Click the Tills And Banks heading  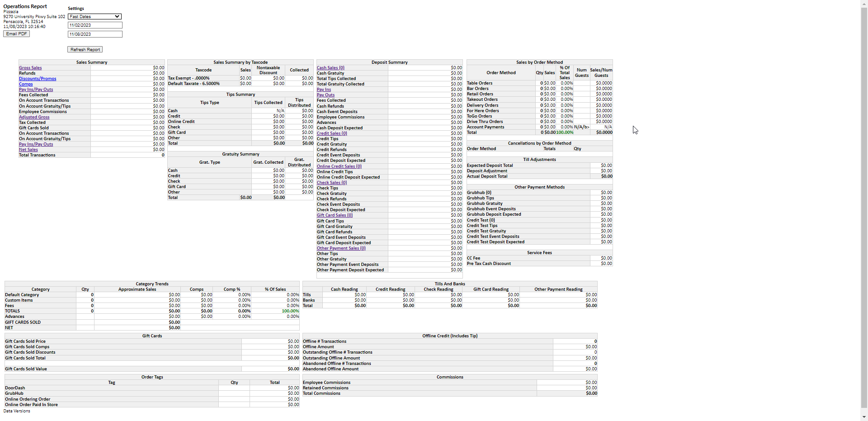[450, 284]
